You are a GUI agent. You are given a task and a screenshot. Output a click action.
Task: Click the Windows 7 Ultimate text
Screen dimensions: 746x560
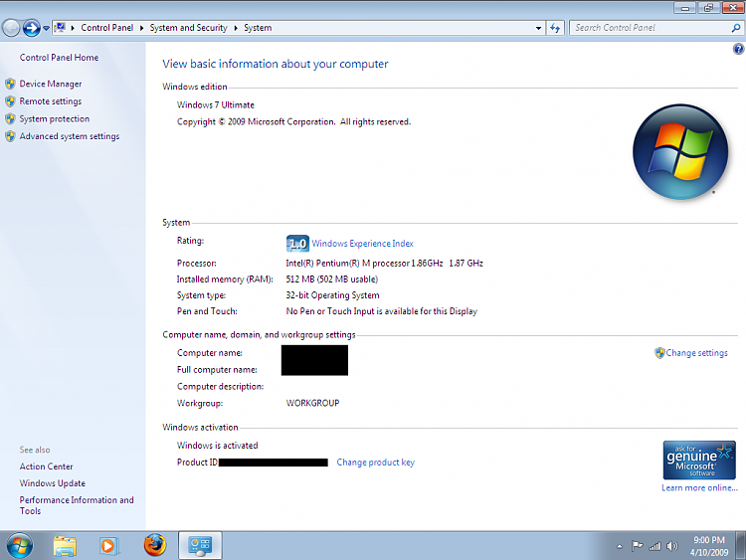pos(216,105)
